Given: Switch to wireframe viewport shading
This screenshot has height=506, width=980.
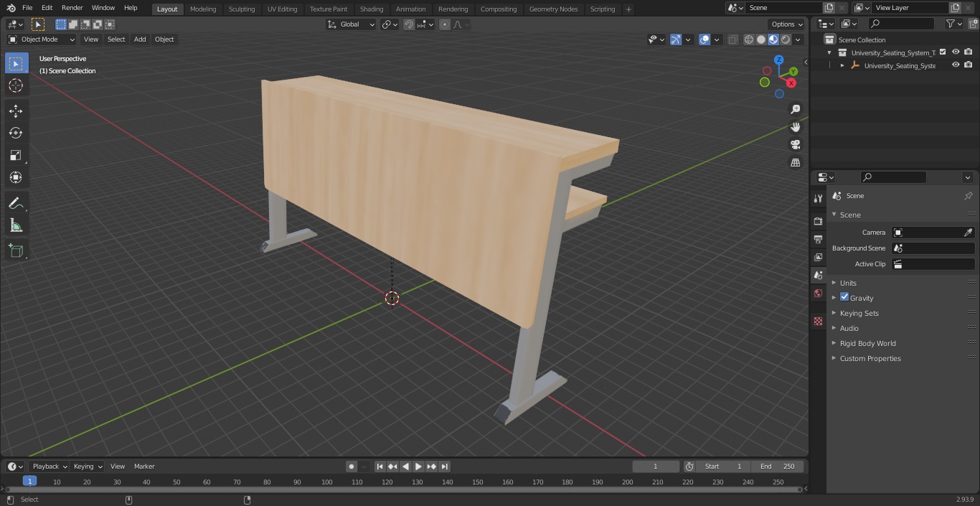Looking at the screenshot, I should (749, 39).
